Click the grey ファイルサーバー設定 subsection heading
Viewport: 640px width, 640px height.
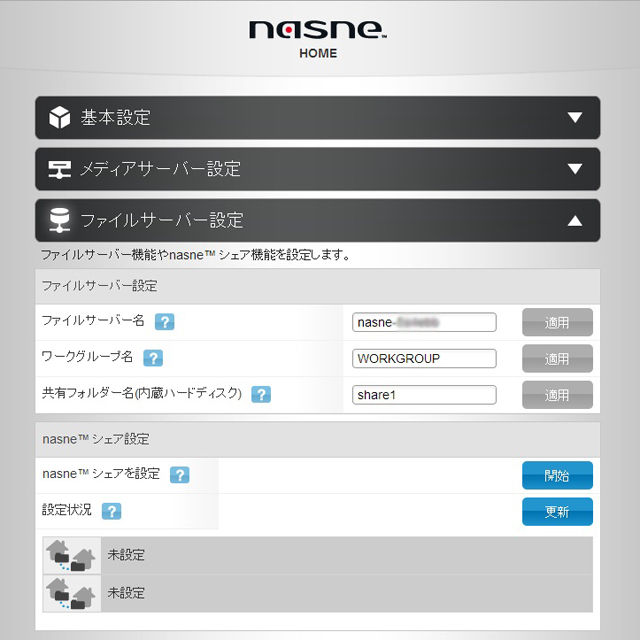click(x=100, y=286)
